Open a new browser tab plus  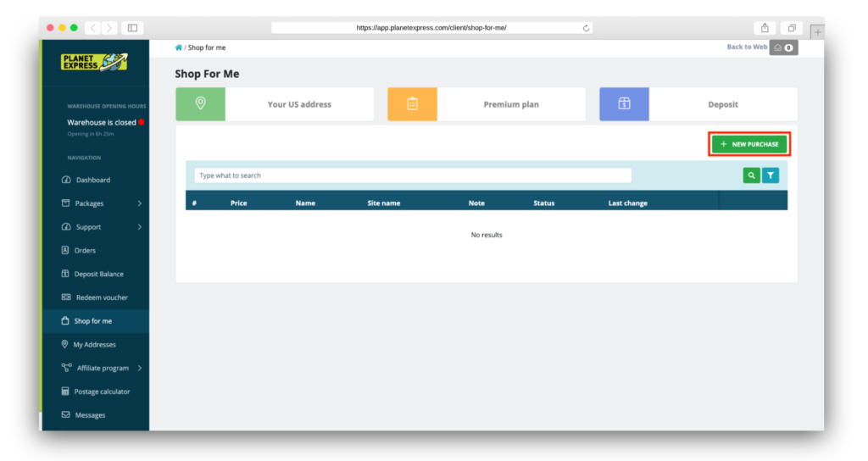(x=817, y=32)
